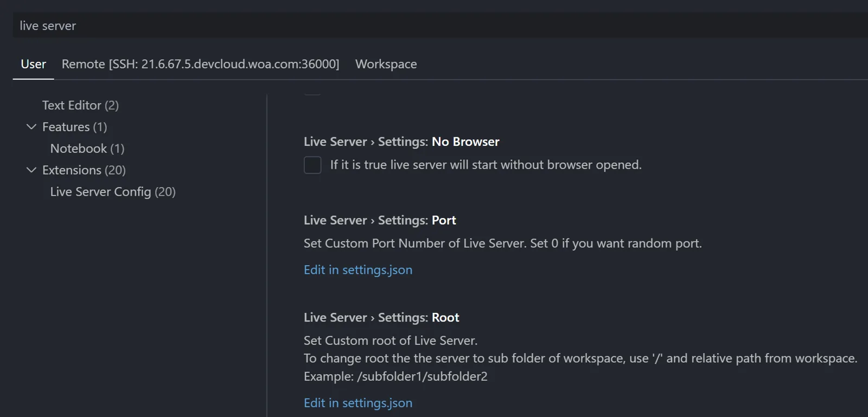Image resolution: width=868 pixels, height=417 pixels.
Task: Click the '/subfolder1/subfolder2' example text
Action: pyautogui.click(x=422, y=376)
